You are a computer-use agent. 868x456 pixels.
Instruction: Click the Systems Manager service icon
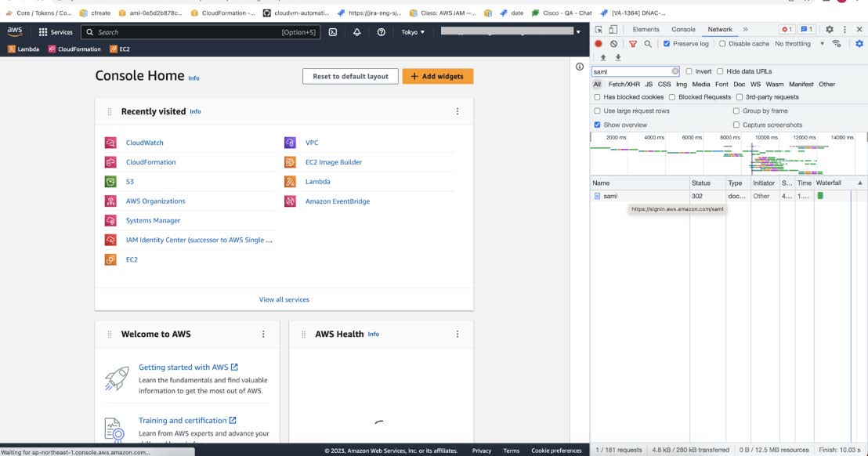tap(110, 220)
